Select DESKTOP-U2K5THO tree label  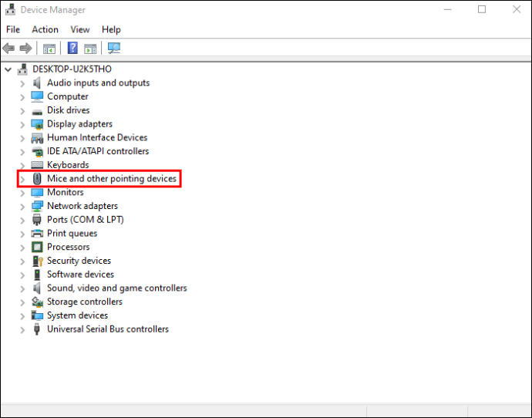pyautogui.click(x=72, y=69)
